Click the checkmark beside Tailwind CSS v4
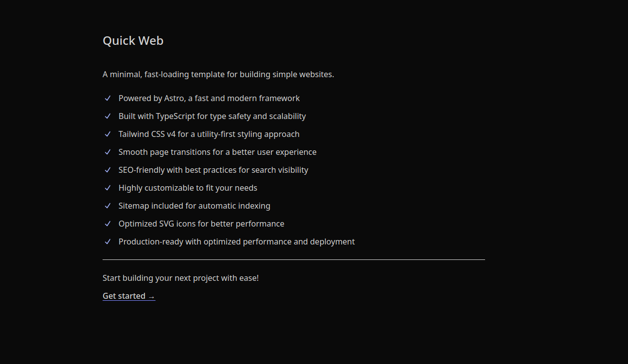The image size is (628, 364). [x=108, y=134]
